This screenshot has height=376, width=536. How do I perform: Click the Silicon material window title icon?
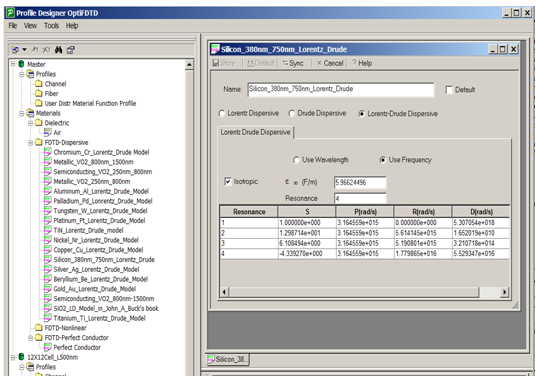(215, 49)
